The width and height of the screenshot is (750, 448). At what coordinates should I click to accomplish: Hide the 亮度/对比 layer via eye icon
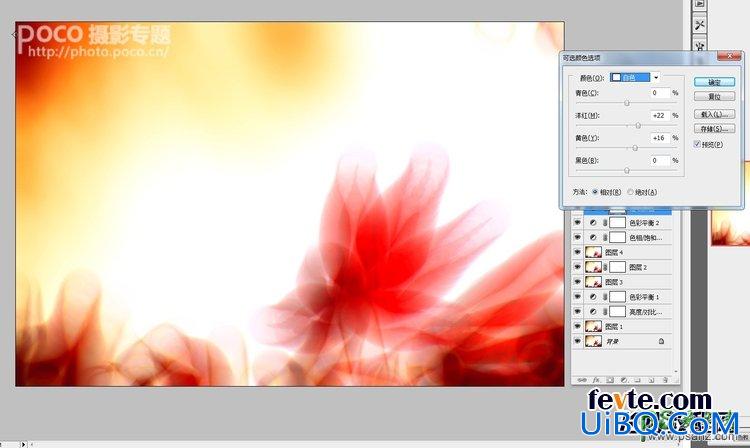577,312
